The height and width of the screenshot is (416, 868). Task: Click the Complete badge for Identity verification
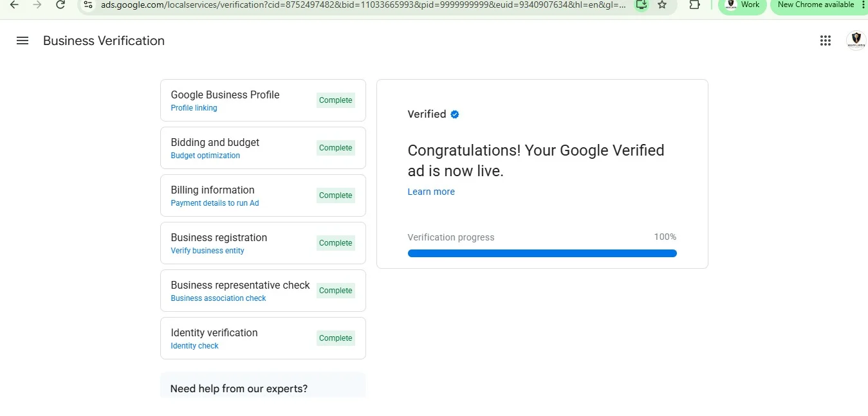coord(336,338)
